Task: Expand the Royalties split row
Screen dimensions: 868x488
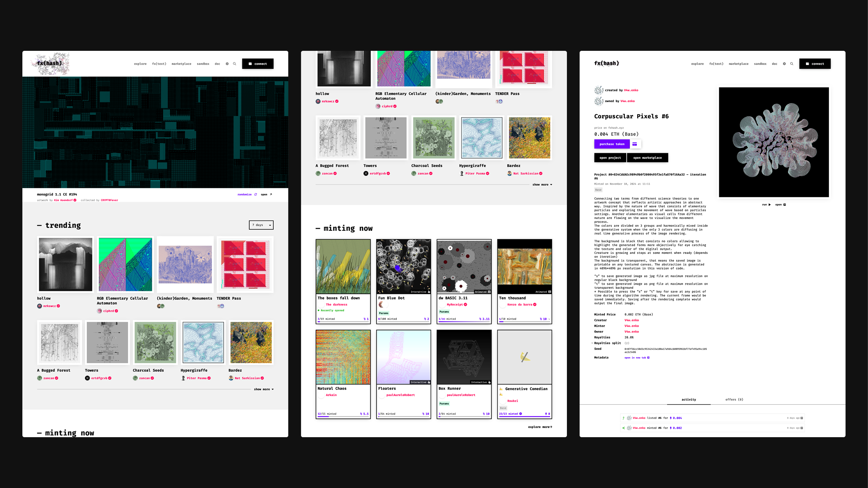Action: (607, 343)
